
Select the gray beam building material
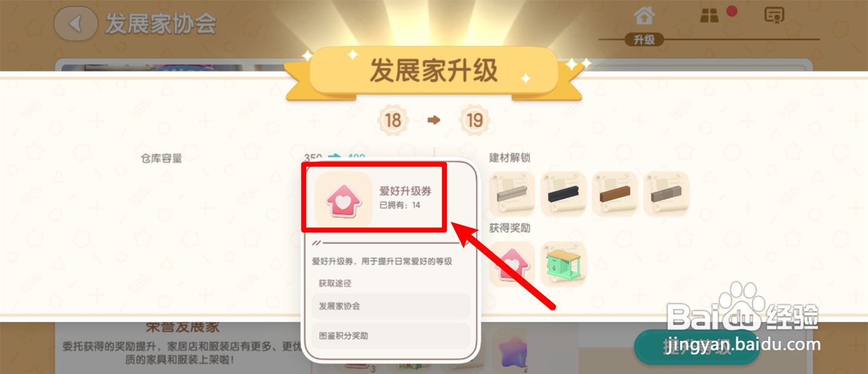click(512, 194)
